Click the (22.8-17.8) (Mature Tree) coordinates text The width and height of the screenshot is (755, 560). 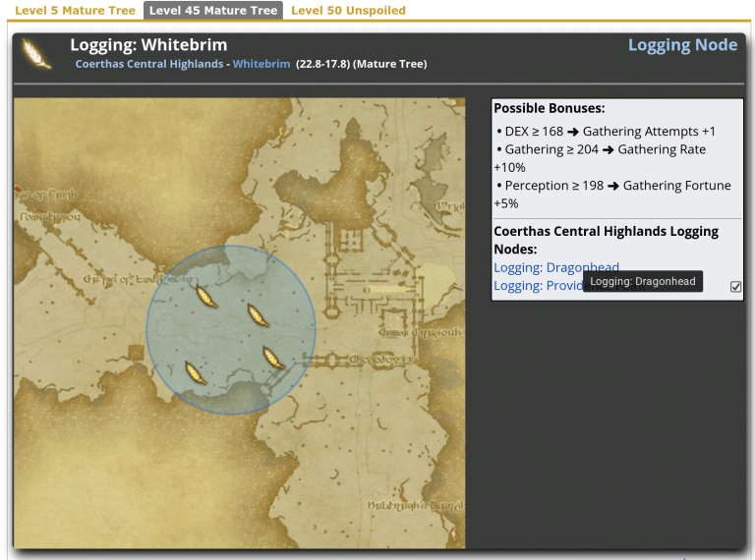361,64
